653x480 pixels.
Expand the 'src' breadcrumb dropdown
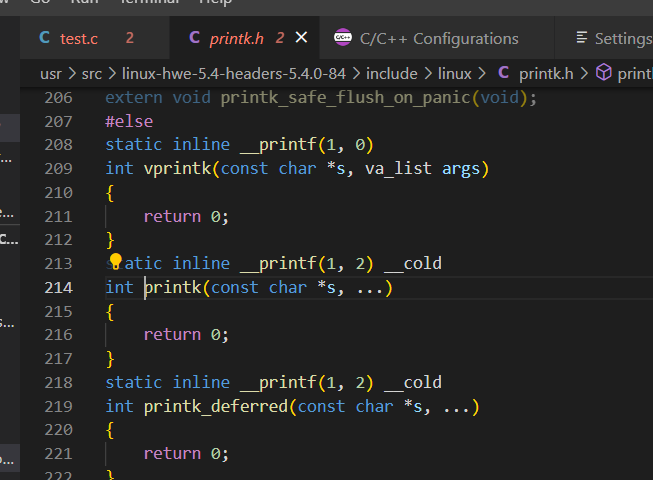[93, 73]
